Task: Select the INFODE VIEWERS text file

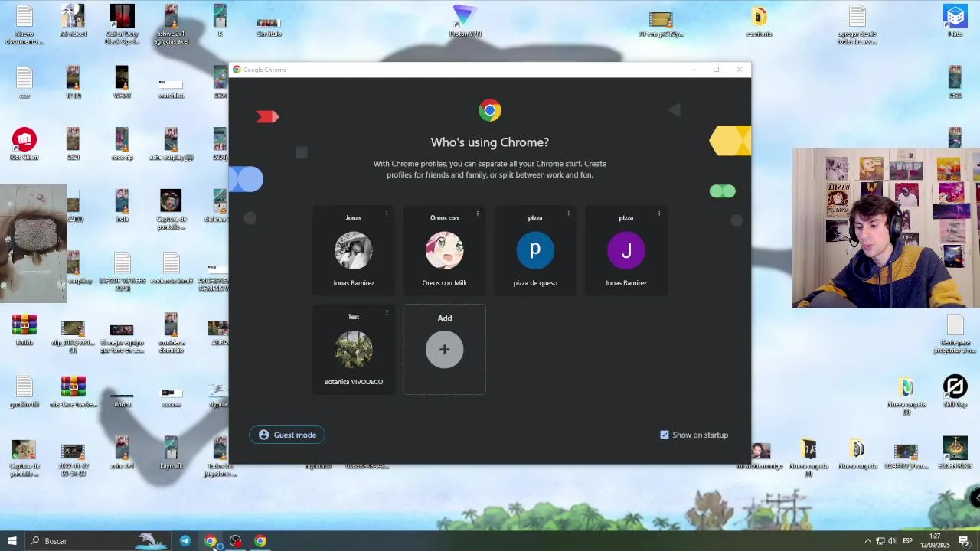Action: coord(122,272)
